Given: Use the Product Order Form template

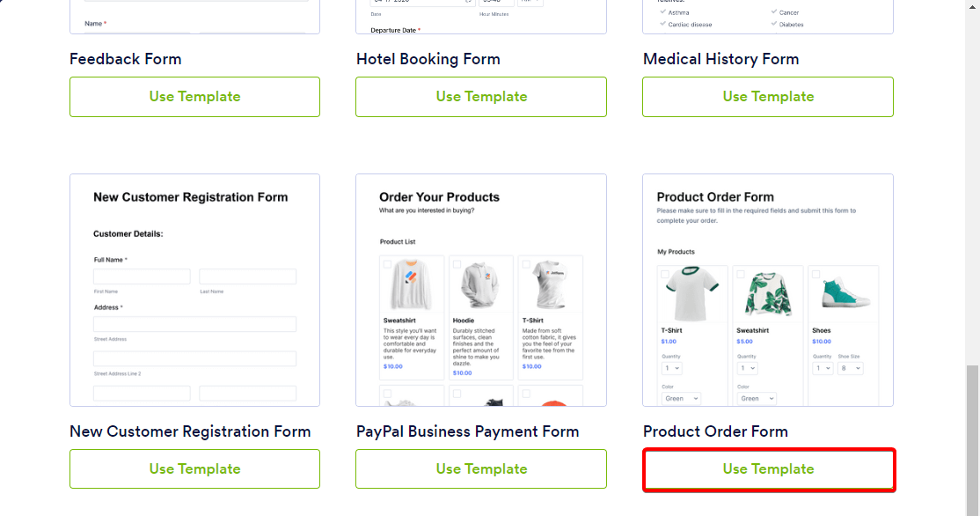Looking at the screenshot, I should [x=769, y=469].
